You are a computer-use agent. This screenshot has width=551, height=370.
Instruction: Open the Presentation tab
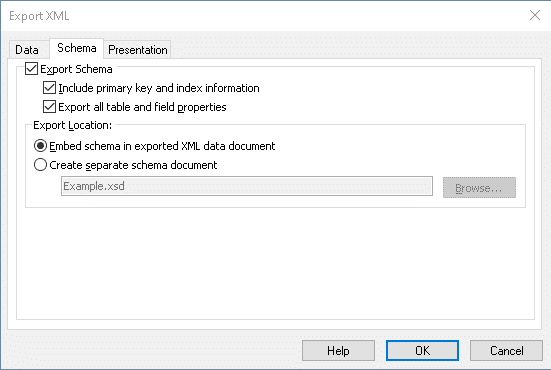[137, 50]
